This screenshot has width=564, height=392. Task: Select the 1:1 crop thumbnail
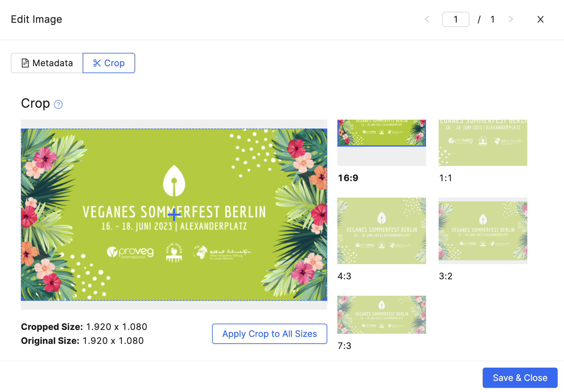tap(483, 142)
